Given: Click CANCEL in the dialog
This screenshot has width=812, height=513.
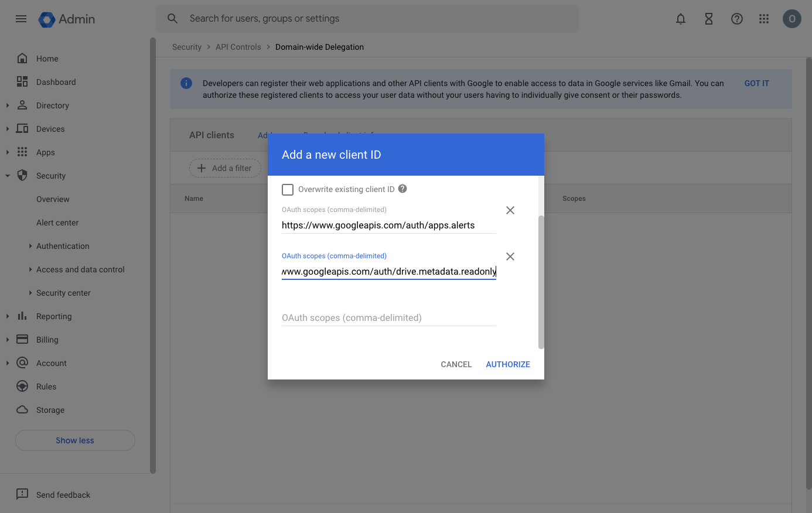Looking at the screenshot, I should [x=456, y=364].
